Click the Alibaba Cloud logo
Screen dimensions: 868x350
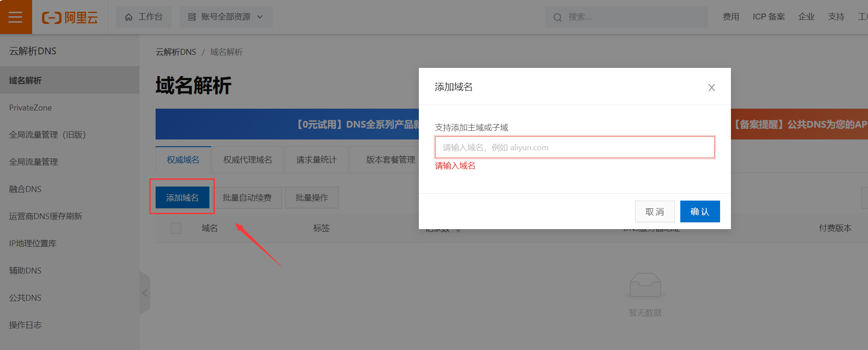(70, 18)
